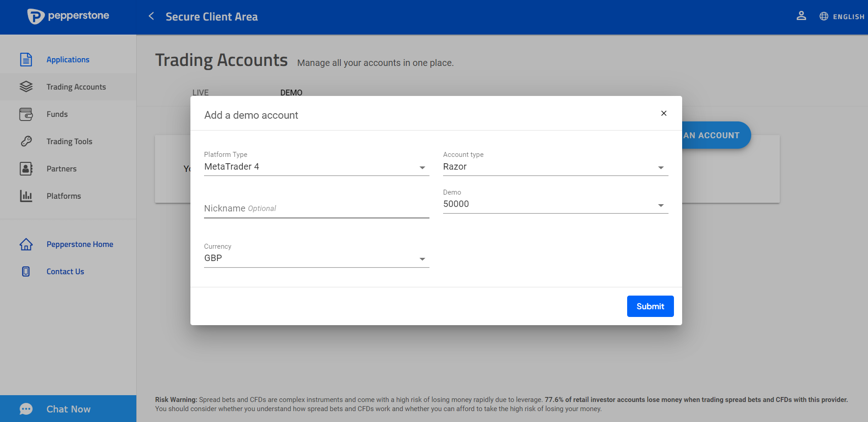This screenshot has width=868, height=422.
Task: Open the Demo balance dropdown
Action: pos(555,204)
